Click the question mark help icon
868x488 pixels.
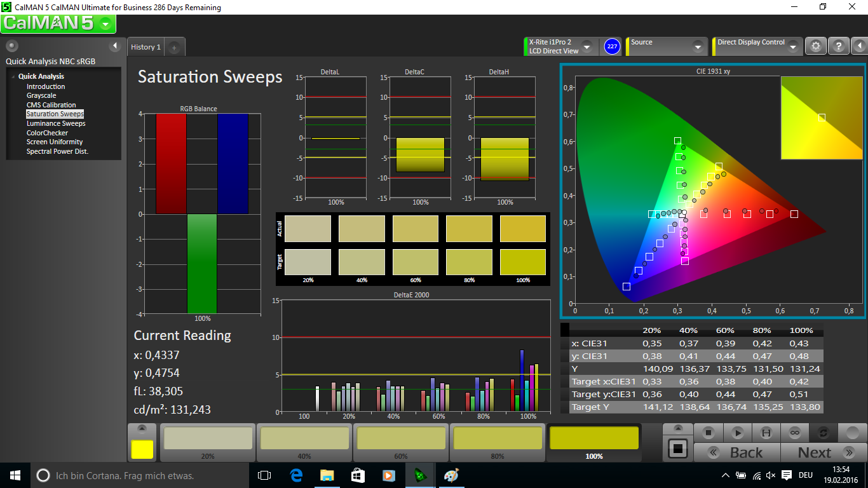(838, 46)
